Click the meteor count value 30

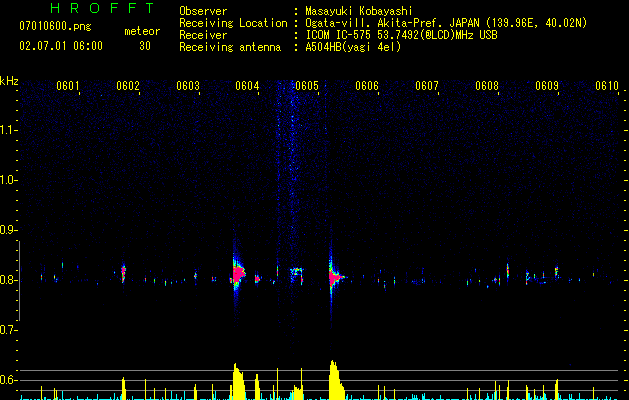point(145,46)
